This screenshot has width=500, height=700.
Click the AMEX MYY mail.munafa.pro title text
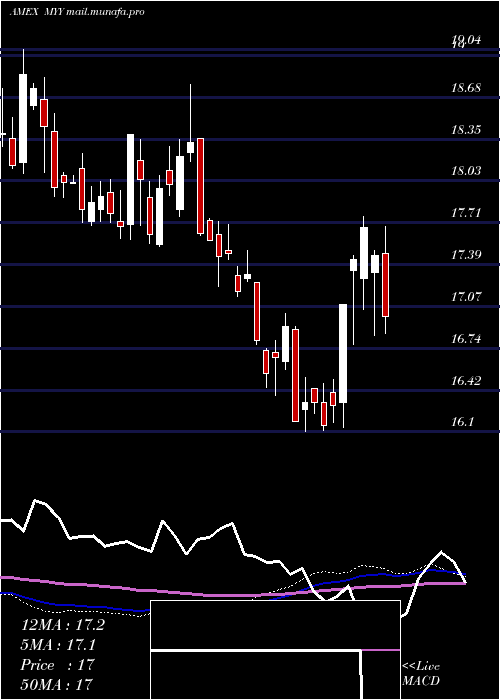pyautogui.click(x=77, y=12)
